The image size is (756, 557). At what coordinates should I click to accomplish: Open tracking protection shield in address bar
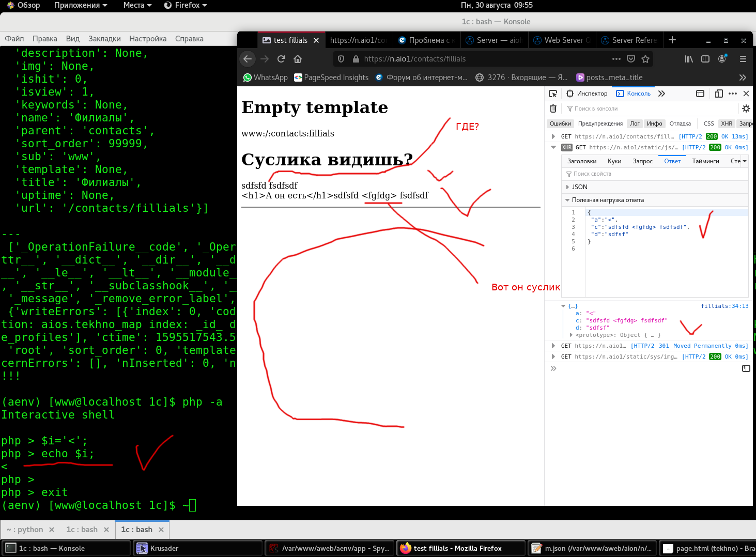pos(341,59)
